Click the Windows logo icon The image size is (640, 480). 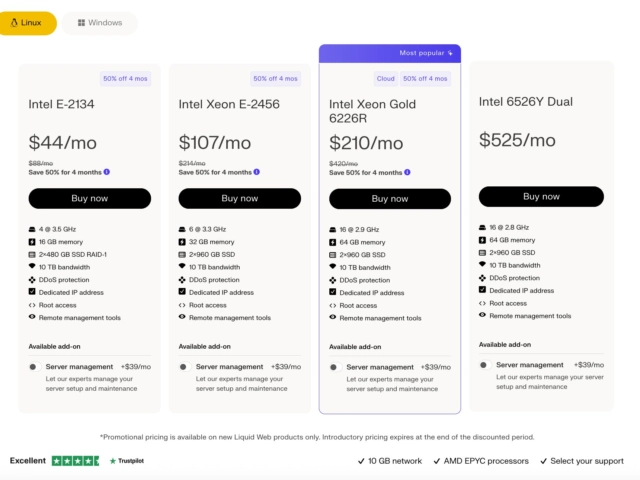click(81, 23)
